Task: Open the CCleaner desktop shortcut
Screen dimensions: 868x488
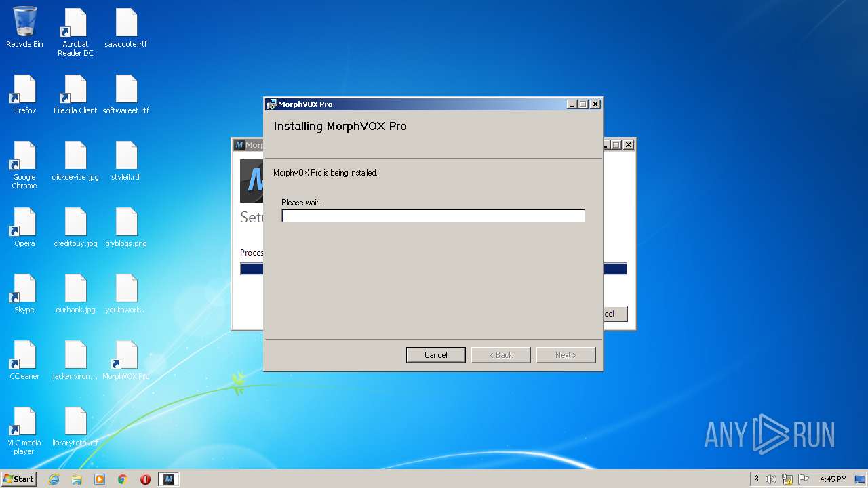Action: point(24,359)
